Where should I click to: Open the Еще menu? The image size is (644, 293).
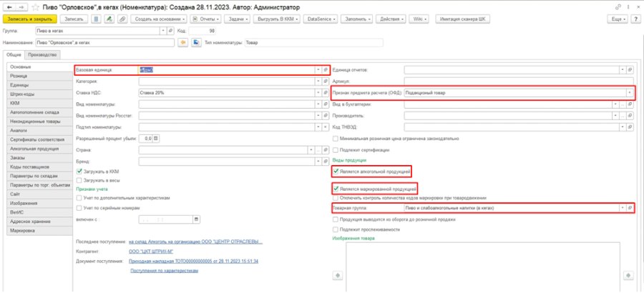tap(618, 19)
